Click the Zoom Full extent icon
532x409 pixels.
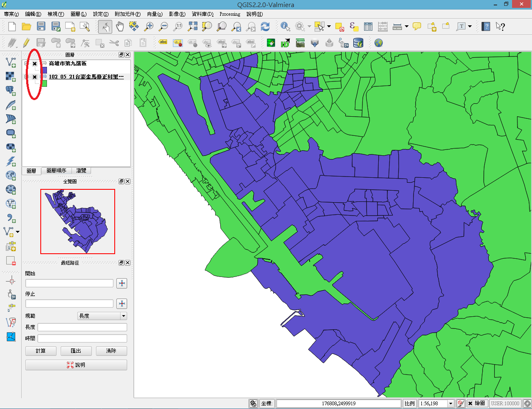(x=192, y=27)
